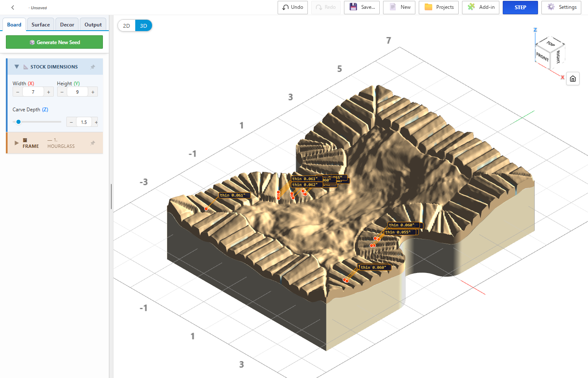
Task: Click the Undo button
Action: pos(293,8)
